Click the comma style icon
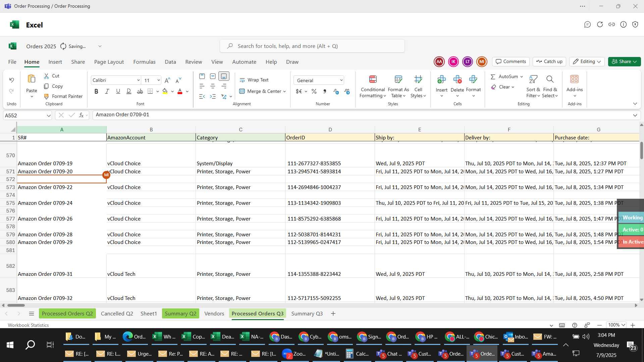The height and width of the screenshot is (362, 644). pos(325,92)
